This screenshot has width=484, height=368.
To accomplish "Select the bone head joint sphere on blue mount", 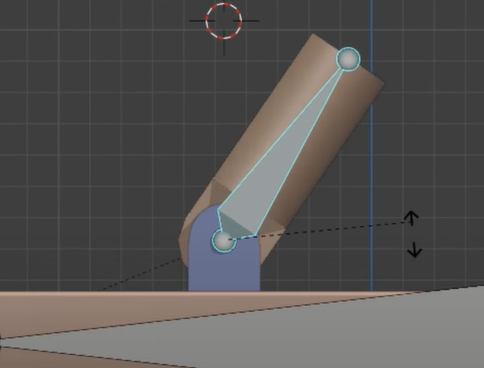I will pyautogui.click(x=223, y=240).
